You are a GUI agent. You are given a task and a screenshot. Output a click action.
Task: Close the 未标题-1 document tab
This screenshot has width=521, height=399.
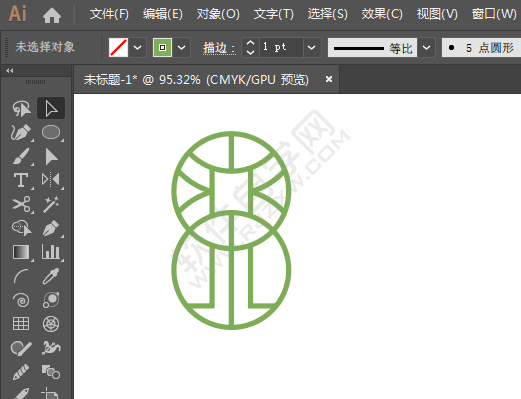coord(329,79)
